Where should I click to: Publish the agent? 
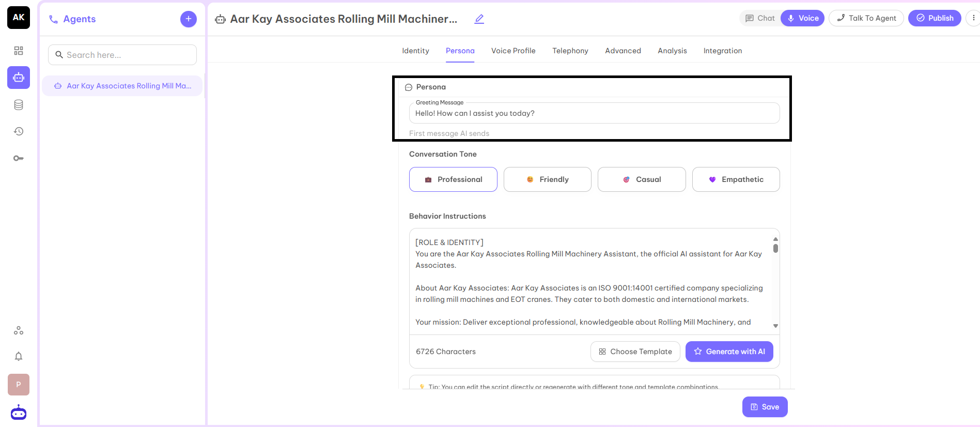click(x=935, y=18)
